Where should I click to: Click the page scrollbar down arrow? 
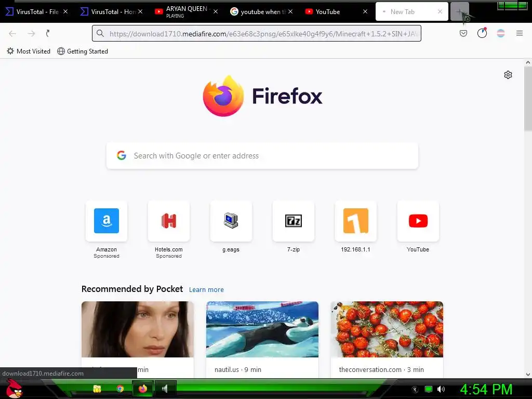[x=528, y=375]
